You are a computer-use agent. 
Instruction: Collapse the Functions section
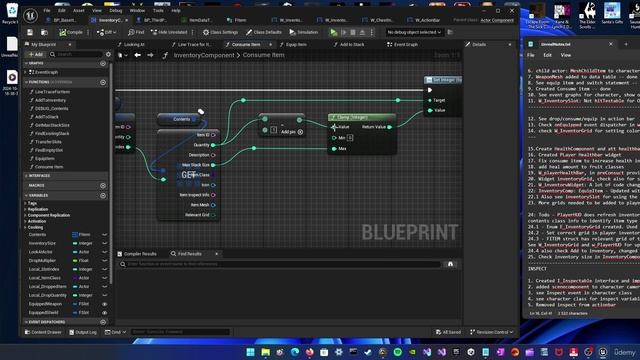[x=26, y=82]
